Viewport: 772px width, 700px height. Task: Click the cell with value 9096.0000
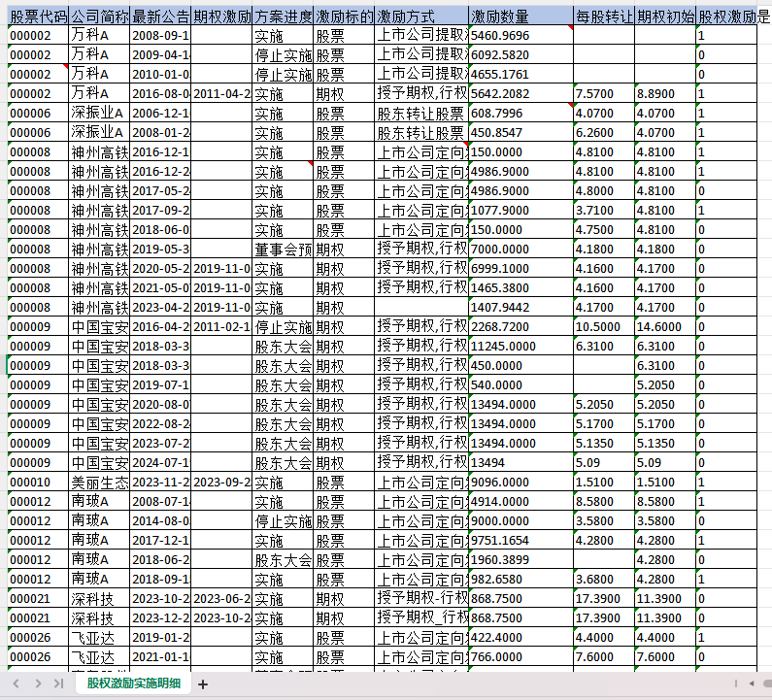click(x=520, y=482)
